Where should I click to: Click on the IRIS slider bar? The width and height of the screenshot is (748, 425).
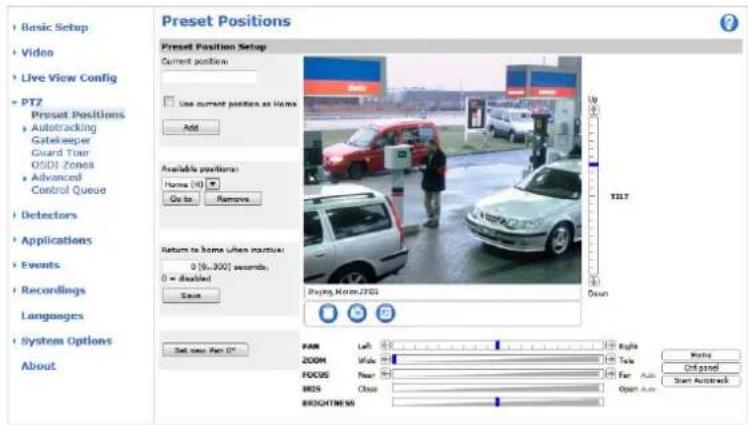[x=498, y=389]
